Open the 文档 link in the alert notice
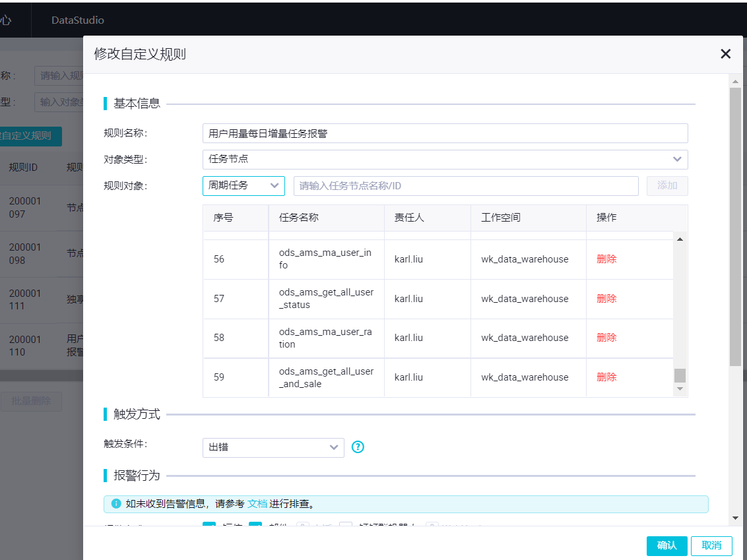This screenshot has height=560, width=747. [x=257, y=504]
